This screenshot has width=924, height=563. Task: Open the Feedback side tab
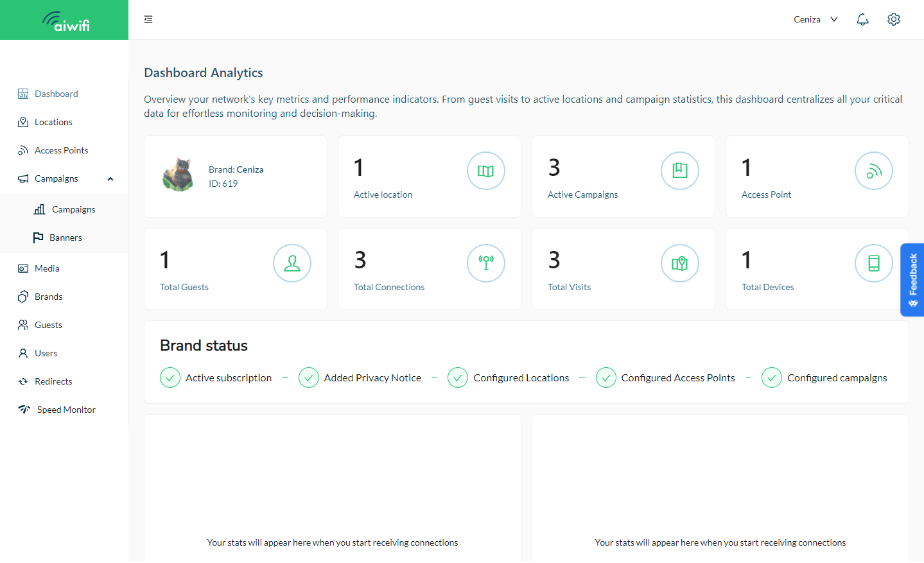(x=912, y=280)
